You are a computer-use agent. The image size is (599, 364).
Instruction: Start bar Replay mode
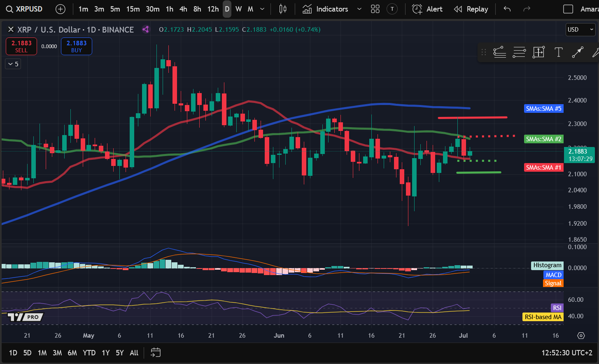click(x=471, y=9)
